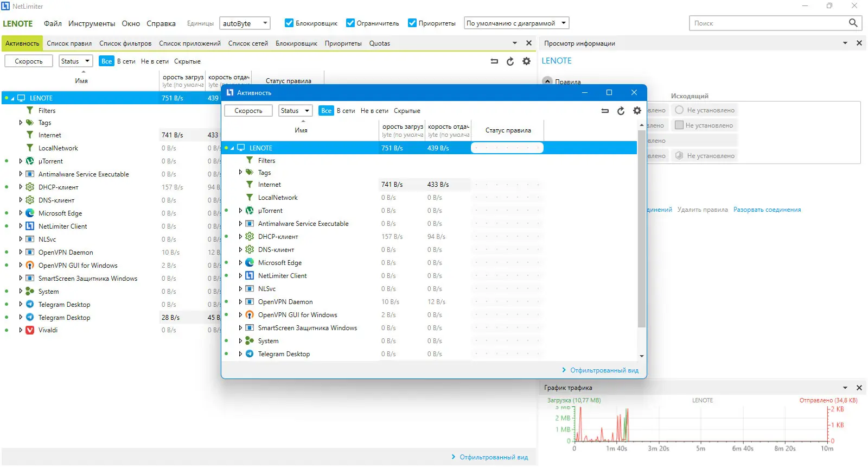Viewport: 868px width, 467px height.
Task: Click the Tags icon in the floating window
Action: (x=250, y=173)
